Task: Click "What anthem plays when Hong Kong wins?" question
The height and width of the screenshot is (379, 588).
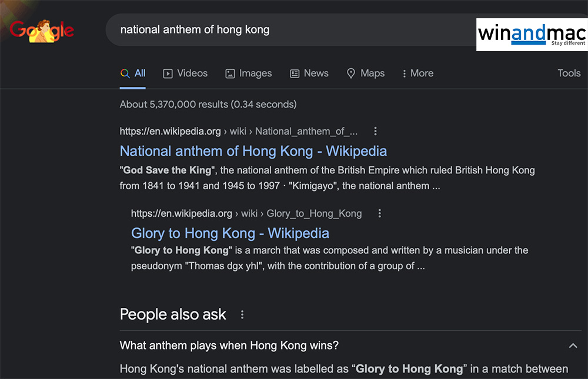Action: [229, 346]
